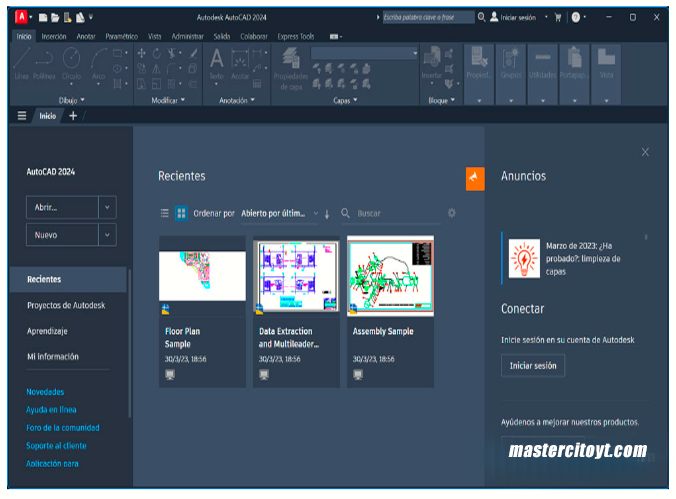Image resolution: width=676 pixels, height=499 pixels.
Task: Click the hamburger menu beside Inicio tab
Action: tap(22, 116)
